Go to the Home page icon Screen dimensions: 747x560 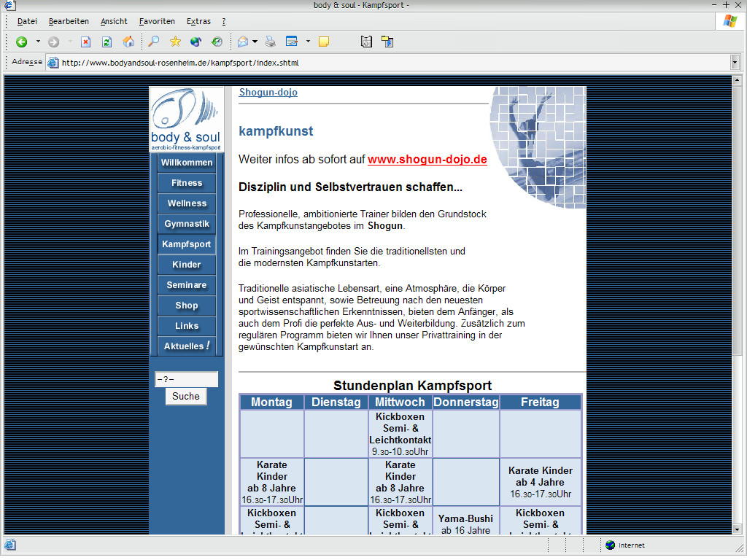click(x=128, y=42)
